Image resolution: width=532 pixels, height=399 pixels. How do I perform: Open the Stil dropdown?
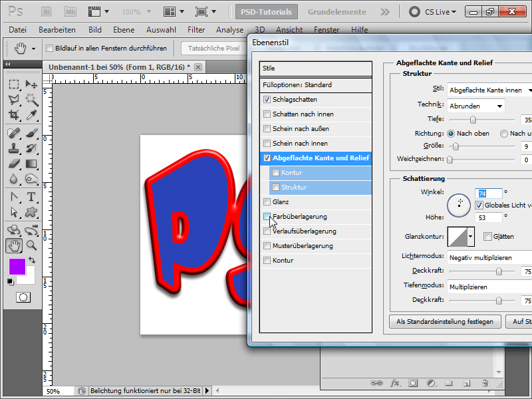coord(489,90)
